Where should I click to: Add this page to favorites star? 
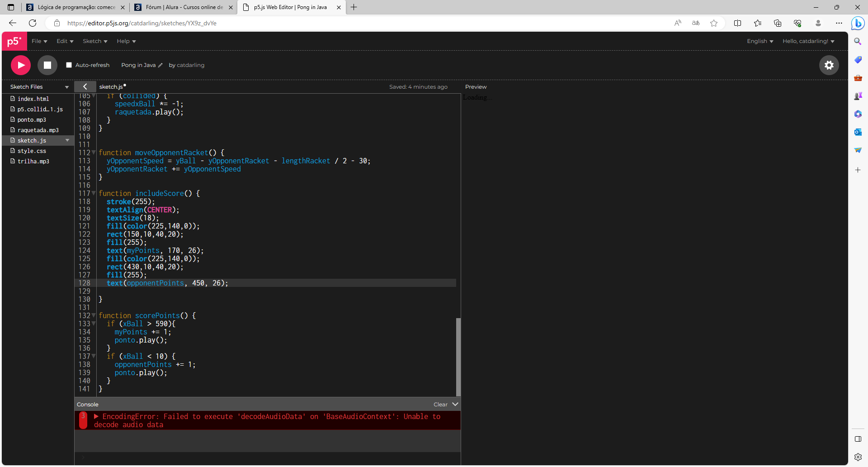click(714, 23)
